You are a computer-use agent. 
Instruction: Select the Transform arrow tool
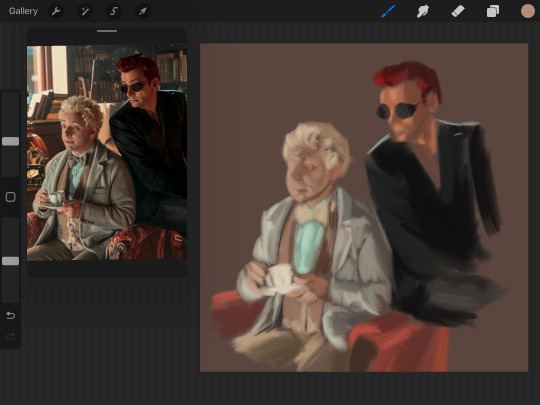click(x=143, y=11)
